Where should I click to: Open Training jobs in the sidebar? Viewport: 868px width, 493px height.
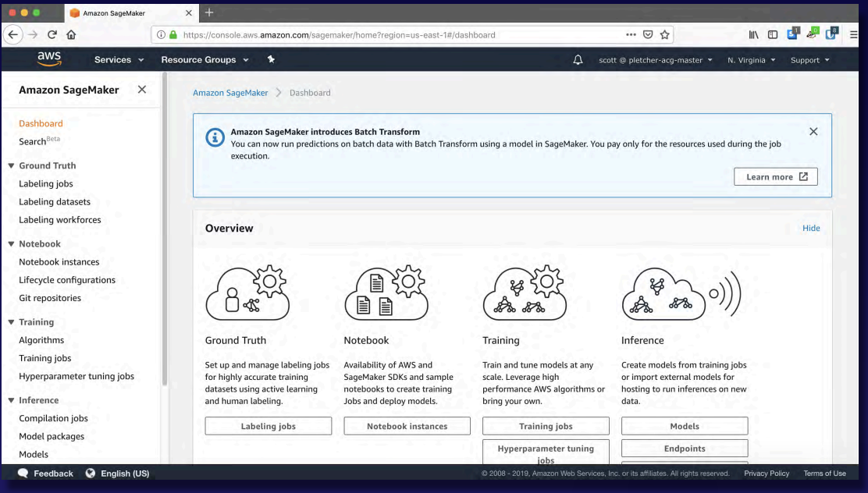(x=44, y=358)
